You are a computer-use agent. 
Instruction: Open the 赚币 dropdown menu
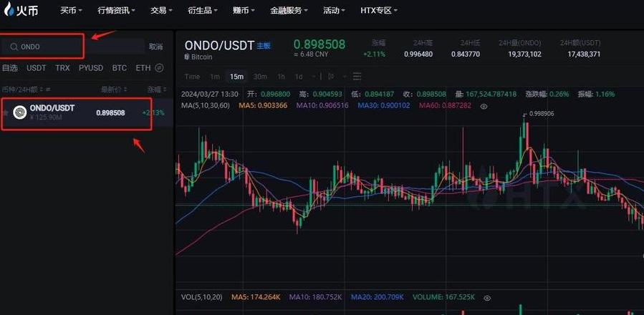[244, 10]
